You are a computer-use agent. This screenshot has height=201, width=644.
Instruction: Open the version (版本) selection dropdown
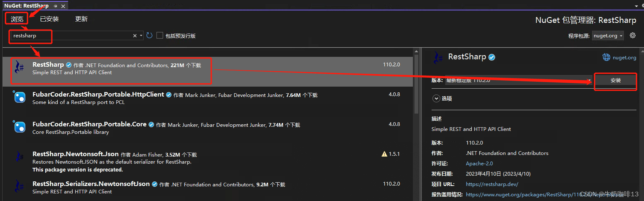[518, 80]
